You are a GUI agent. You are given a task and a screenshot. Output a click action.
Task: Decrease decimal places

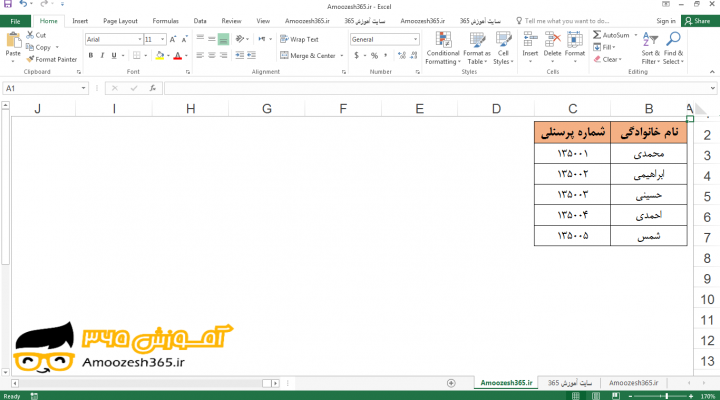click(414, 56)
